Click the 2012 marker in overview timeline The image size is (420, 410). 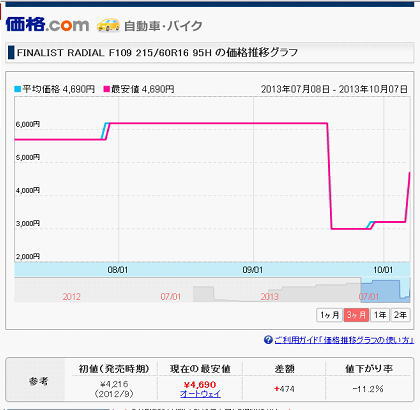(71, 296)
